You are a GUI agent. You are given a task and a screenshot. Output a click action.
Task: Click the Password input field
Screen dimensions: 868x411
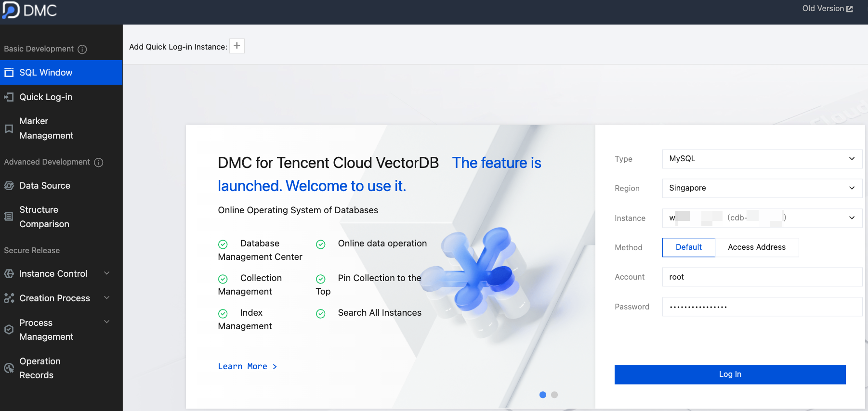[x=762, y=307]
